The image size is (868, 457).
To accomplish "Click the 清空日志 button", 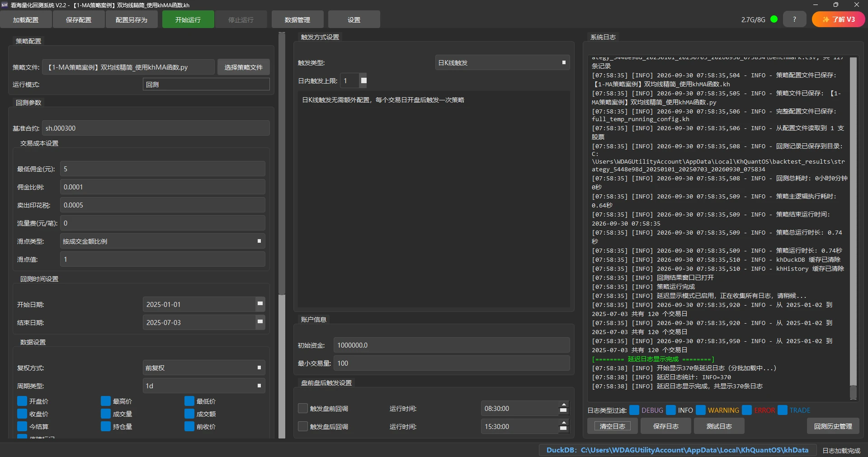I will (x=613, y=426).
